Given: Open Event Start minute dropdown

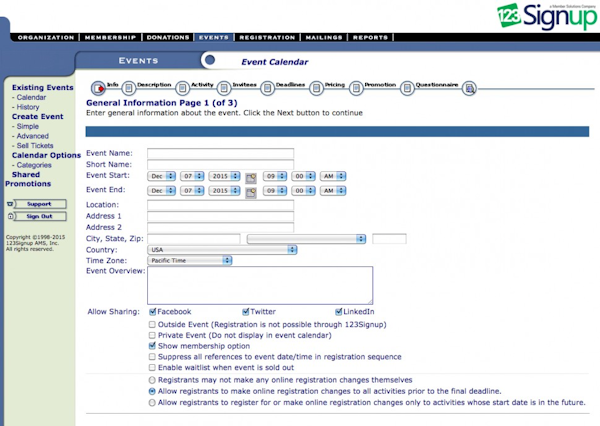Looking at the screenshot, I should click(x=303, y=176).
